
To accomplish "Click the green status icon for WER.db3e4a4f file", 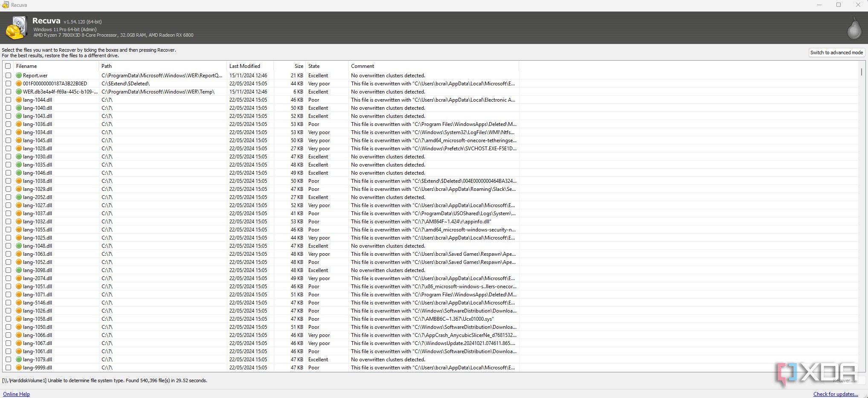I will tap(19, 92).
